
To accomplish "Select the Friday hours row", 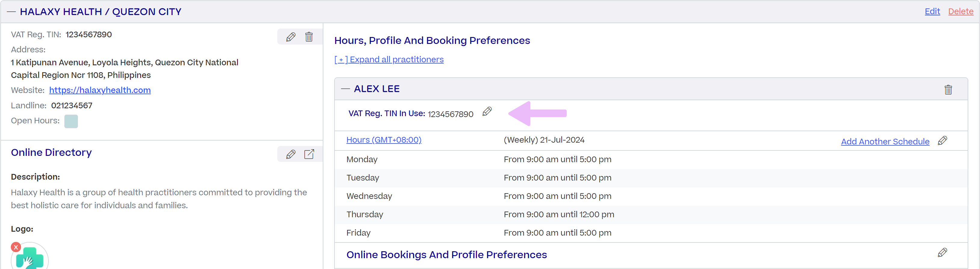I will pyautogui.click(x=651, y=233).
